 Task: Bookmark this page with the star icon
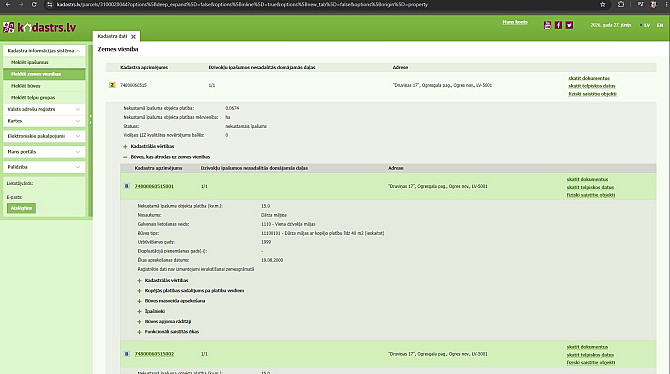[x=602, y=4]
